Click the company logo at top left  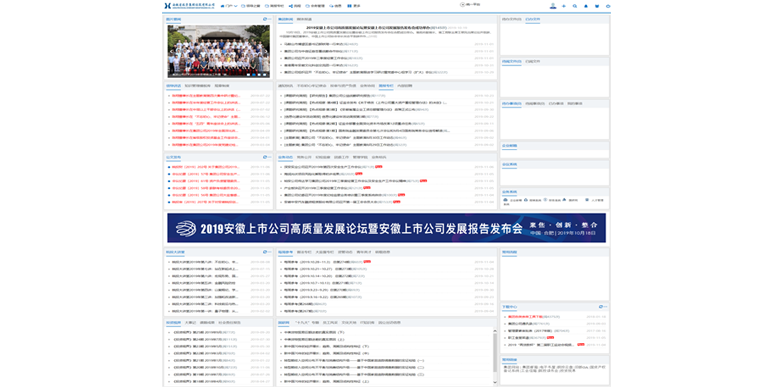click(189, 6)
